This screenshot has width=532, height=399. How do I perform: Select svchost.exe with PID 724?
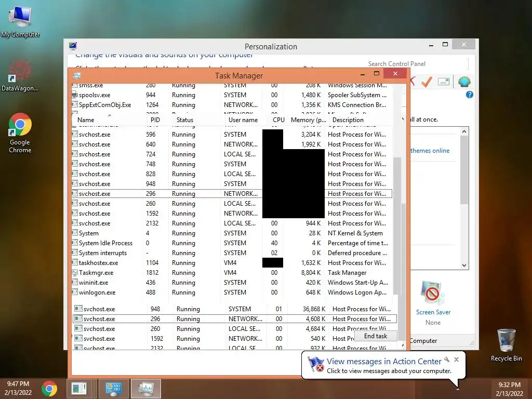pos(232,154)
